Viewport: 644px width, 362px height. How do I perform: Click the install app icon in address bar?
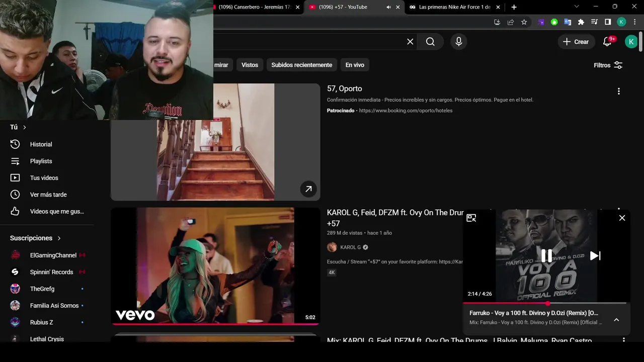coord(497,22)
